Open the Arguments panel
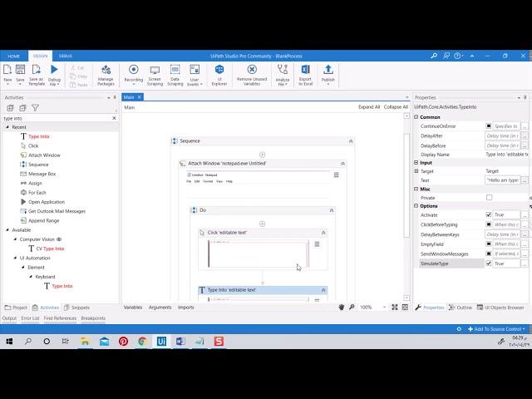The width and height of the screenshot is (532, 399). tap(160, 308)
